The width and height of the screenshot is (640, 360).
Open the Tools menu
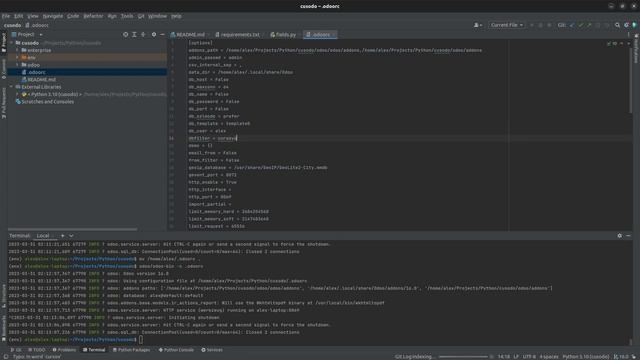(127, 16)
